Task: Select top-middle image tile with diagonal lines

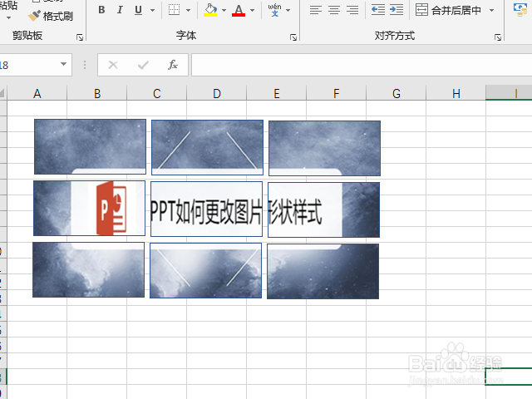Action: click(207, 147)
